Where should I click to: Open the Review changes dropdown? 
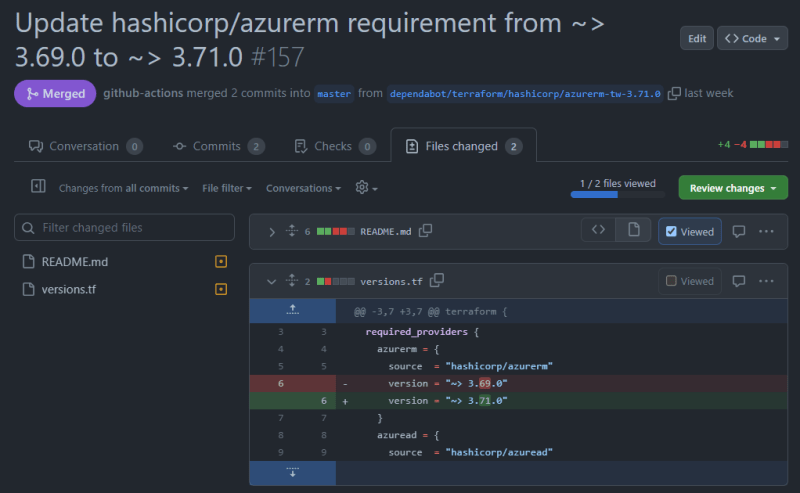[x=733, y=188]
